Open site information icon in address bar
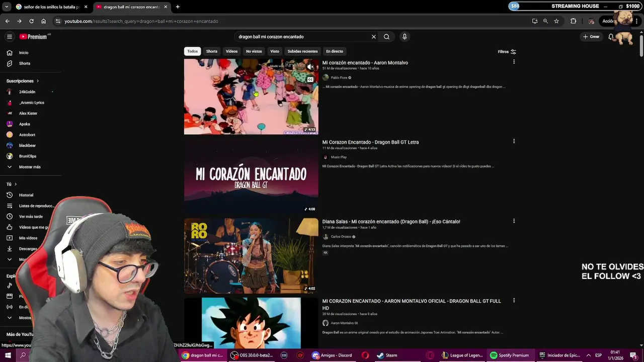The height and width of the screenshot is (362, 644). 58,21
